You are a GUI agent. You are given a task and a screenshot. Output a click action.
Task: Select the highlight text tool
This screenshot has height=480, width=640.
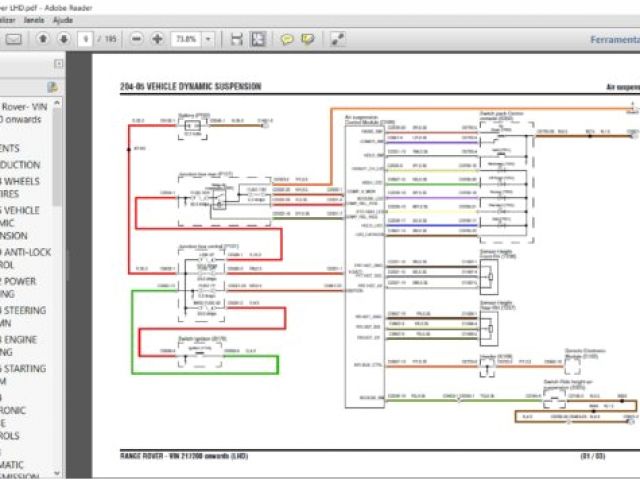307,39
